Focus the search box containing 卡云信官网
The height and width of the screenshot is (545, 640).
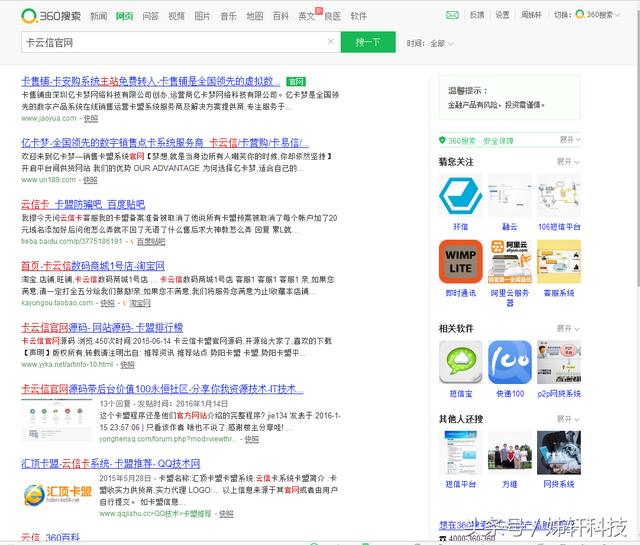tap(170, 42)
